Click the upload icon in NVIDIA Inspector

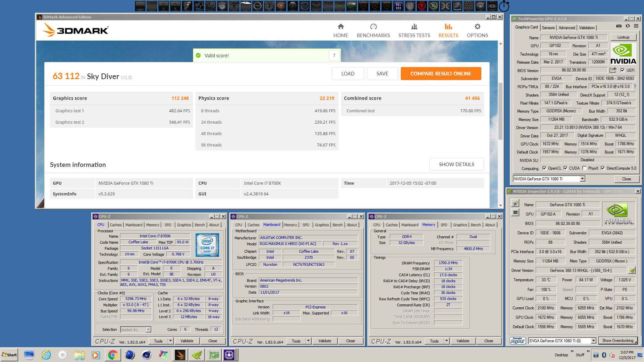515,203
